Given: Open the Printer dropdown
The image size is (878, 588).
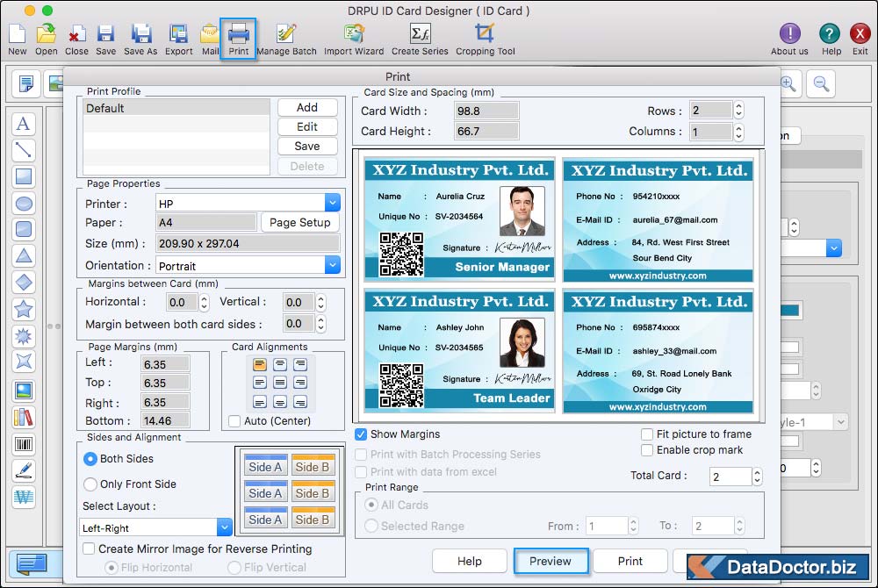Looking at the screenshot, I should 332,203.
